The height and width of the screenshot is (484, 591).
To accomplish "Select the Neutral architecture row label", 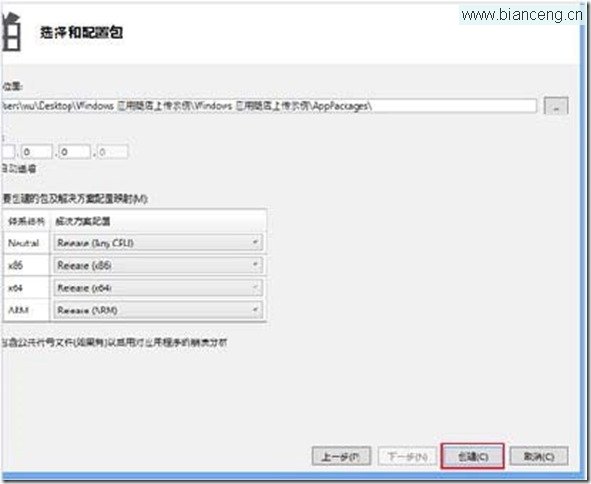I will (x=24, y=243).
